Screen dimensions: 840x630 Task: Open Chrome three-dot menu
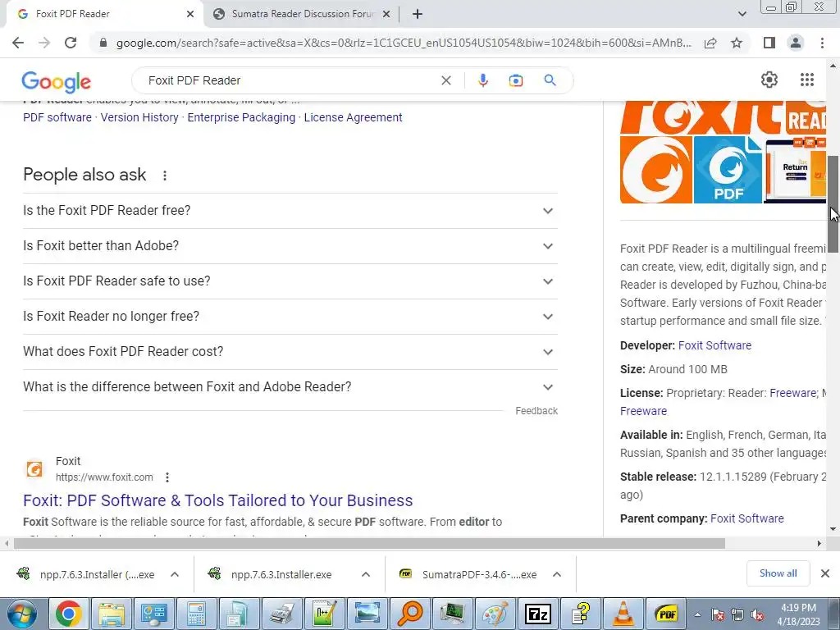click(x=822, y=43)
